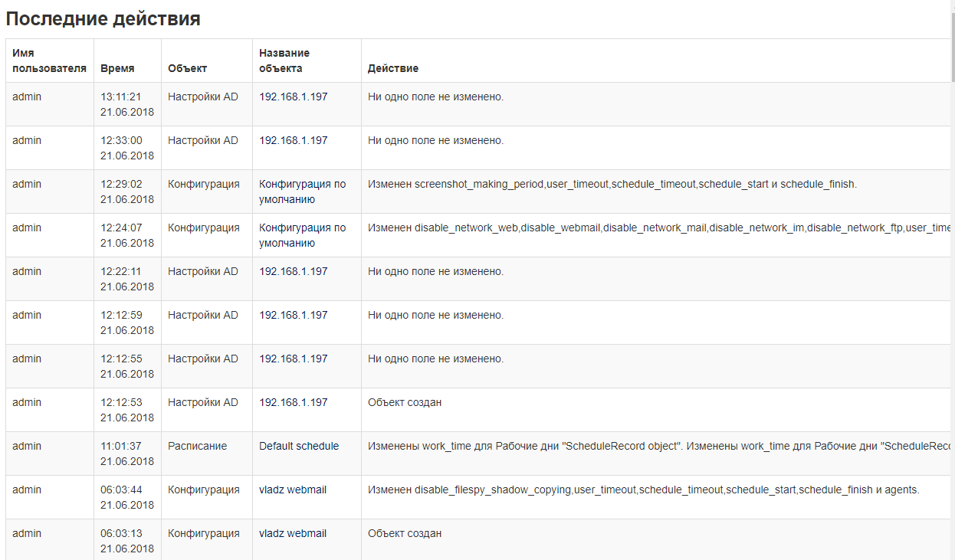
Task: Click "Объект создан" in the 06:03:13 row
Action: pyautogui.click(x=405, y=533)
